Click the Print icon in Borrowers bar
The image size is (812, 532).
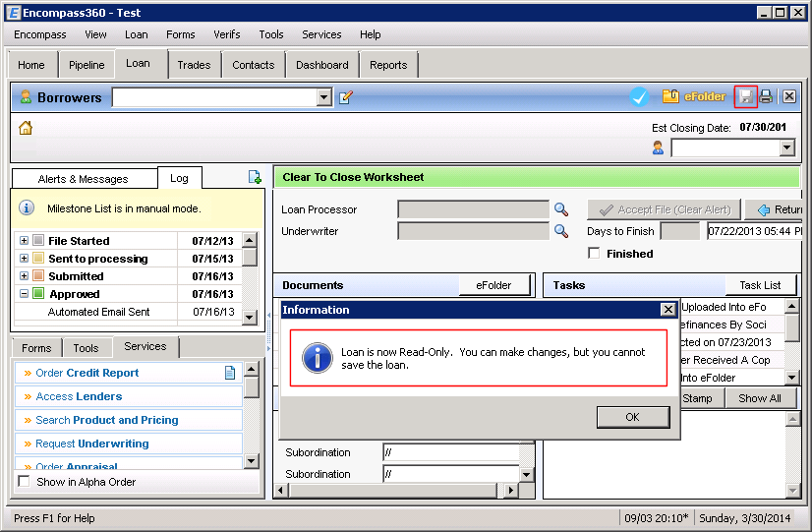click(x=766, y=96)
